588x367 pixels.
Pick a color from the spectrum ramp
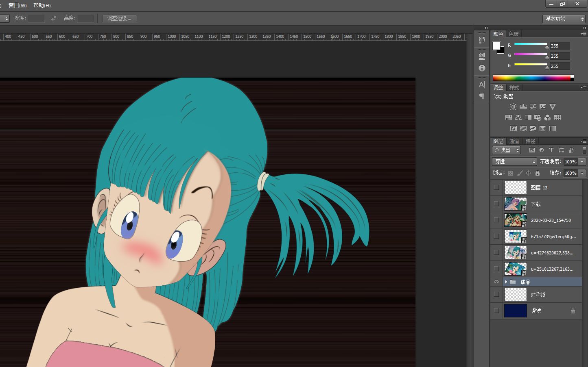533,78
